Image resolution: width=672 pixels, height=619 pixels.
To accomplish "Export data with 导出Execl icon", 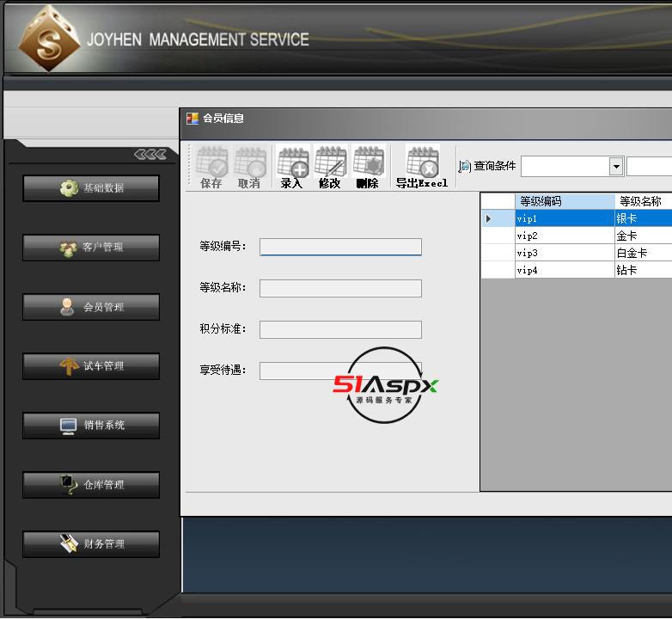I will [422, 167].
